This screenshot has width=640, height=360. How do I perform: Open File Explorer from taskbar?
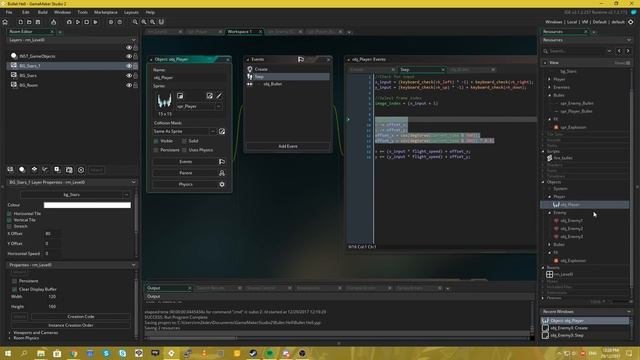pyautogui.click(x=41, y=353)
